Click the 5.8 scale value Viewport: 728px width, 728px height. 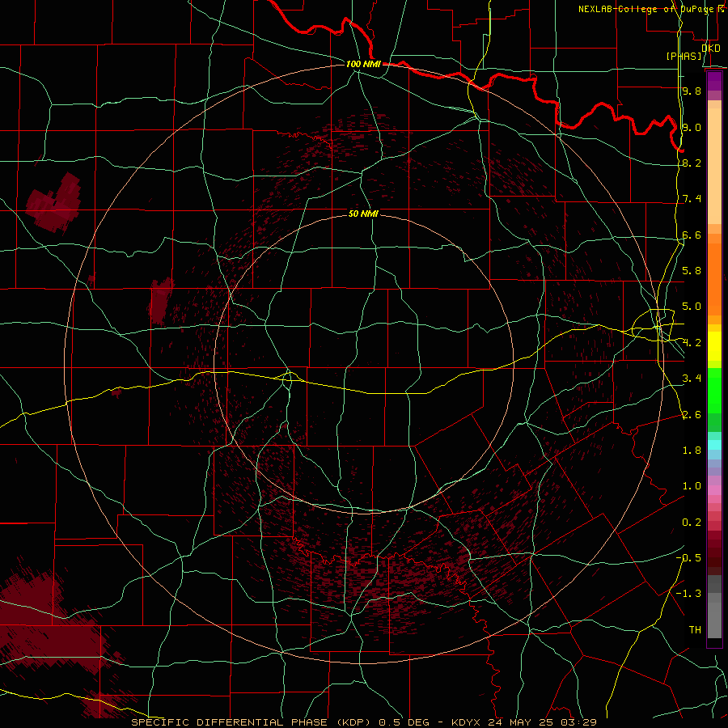692,271
